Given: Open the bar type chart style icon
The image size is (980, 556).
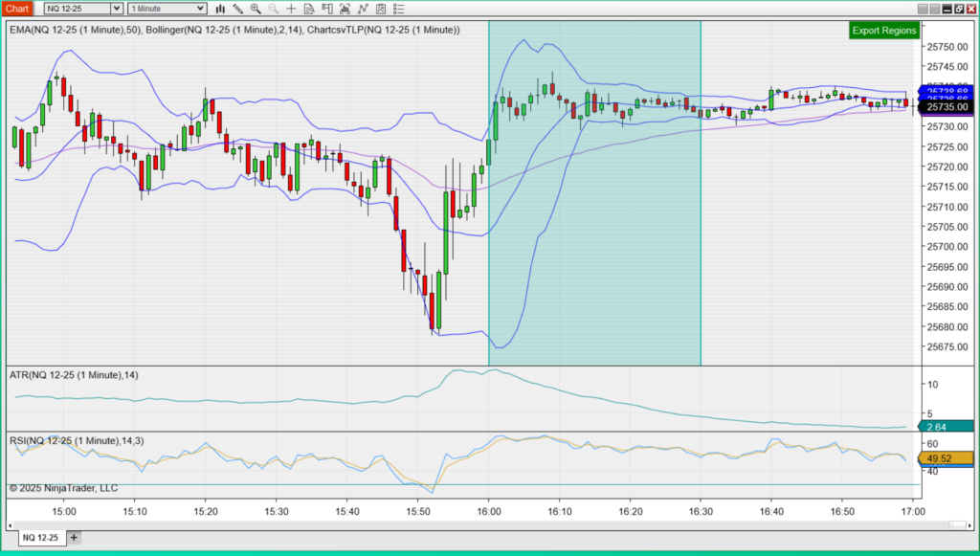Looking at the screenshot, I should 220,9.
